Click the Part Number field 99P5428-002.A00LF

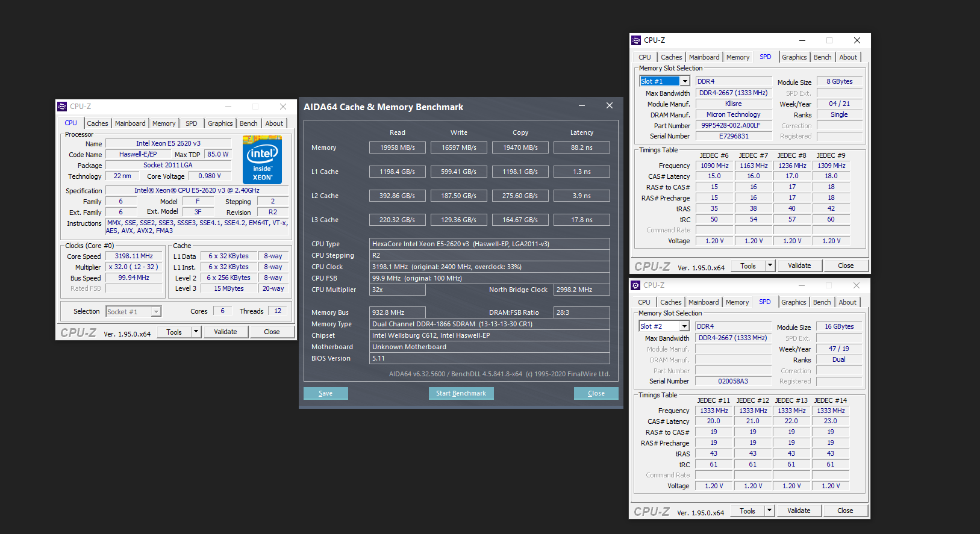point(734,126)
